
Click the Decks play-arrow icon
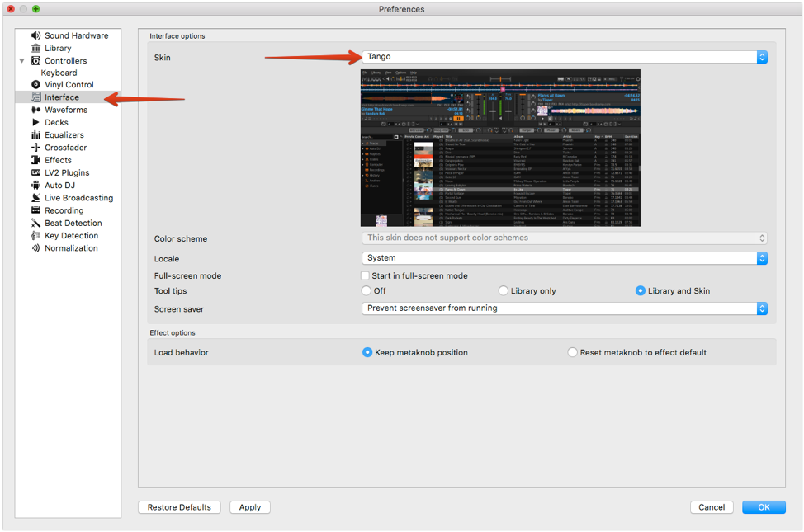35,123
